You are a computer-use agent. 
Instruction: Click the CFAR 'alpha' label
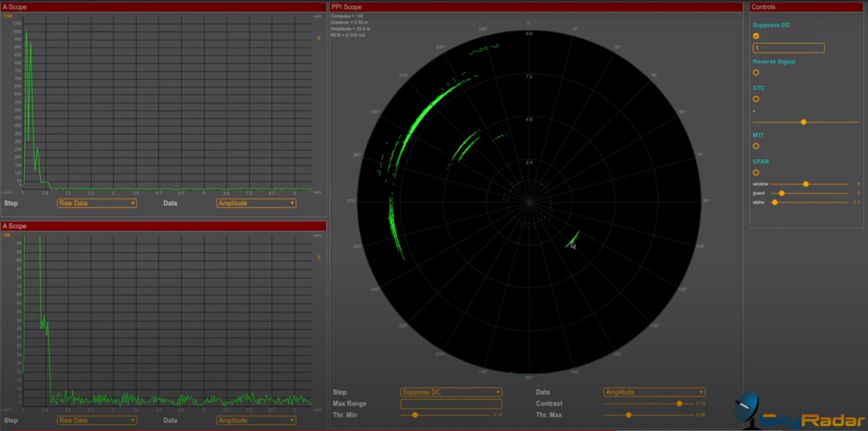[x=758, y=202]
